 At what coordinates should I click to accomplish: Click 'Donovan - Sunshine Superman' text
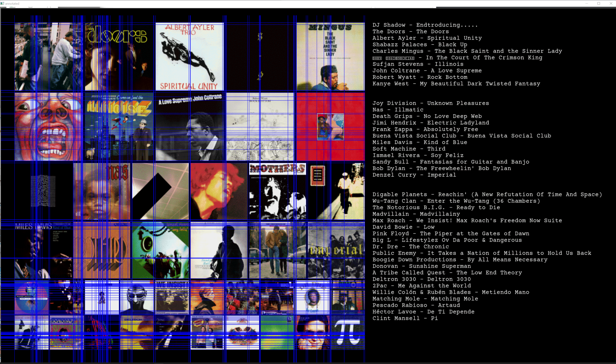[422, 266]
